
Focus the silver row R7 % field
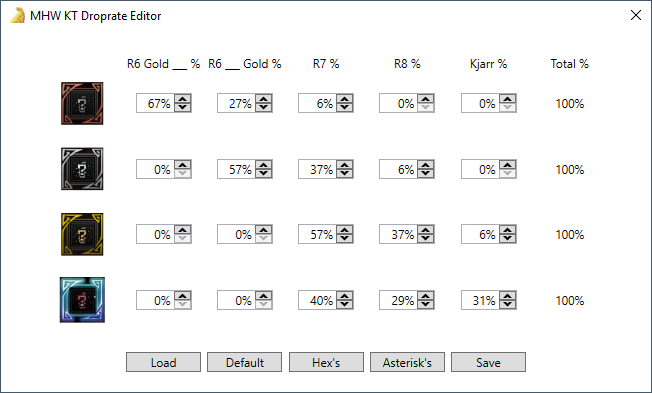pos(318,169)
